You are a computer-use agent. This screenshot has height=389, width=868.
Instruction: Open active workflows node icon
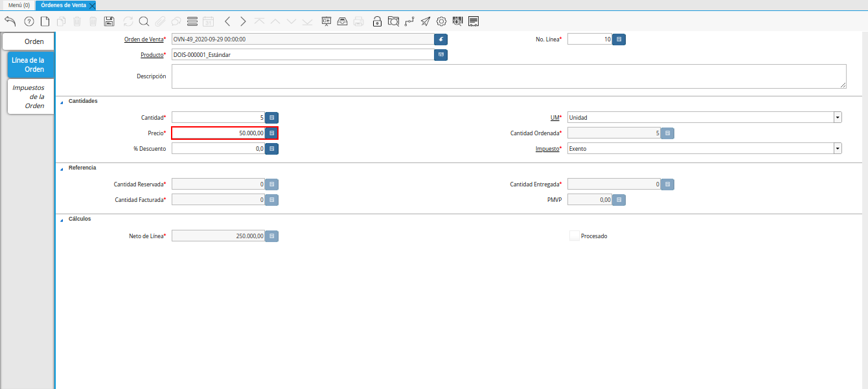coord(409,21)
